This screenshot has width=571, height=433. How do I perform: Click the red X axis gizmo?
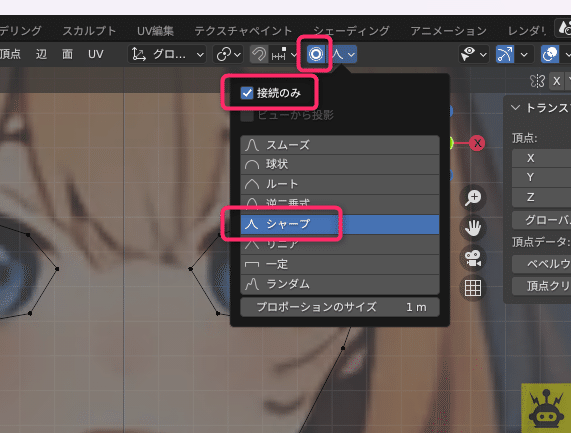477,143
